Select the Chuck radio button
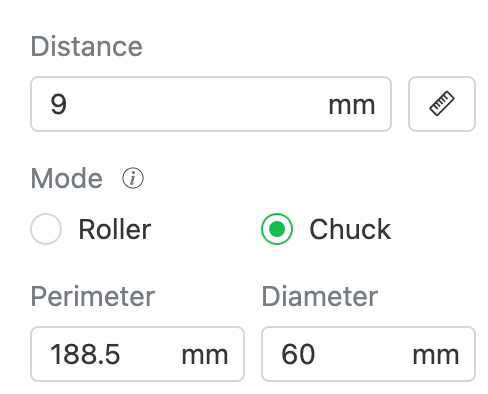Image resolution: width=488 pixels, height=394 pixels. pyautogui.click(x=277, y=229)
